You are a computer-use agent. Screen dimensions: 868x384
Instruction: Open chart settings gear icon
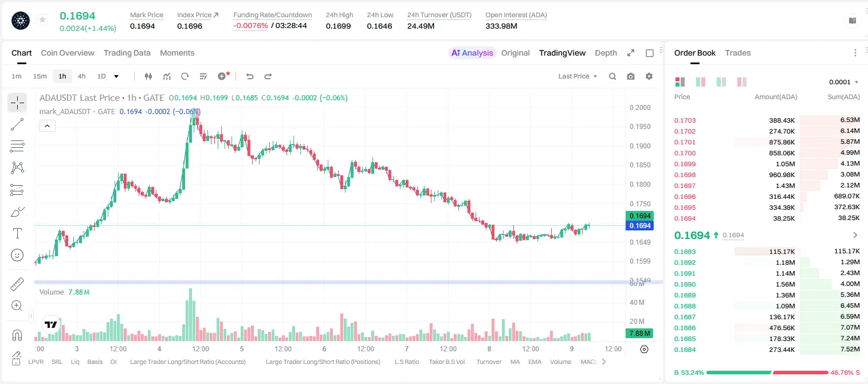(x=649, y=76)
